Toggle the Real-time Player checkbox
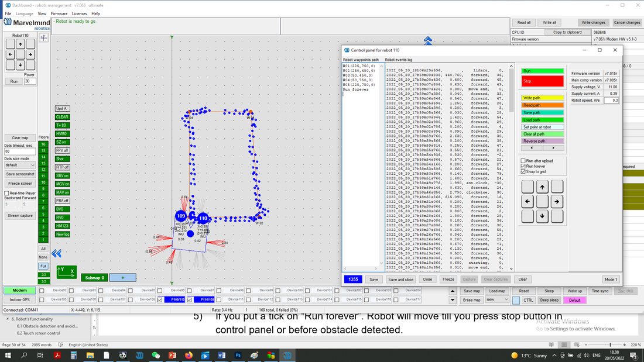 pyautogui.click(x=6, y=193)
